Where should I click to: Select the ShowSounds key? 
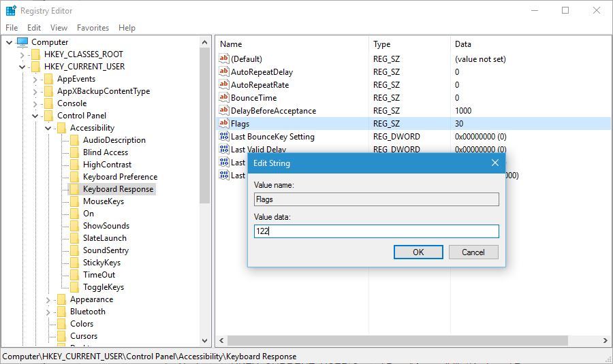(106, 226)
